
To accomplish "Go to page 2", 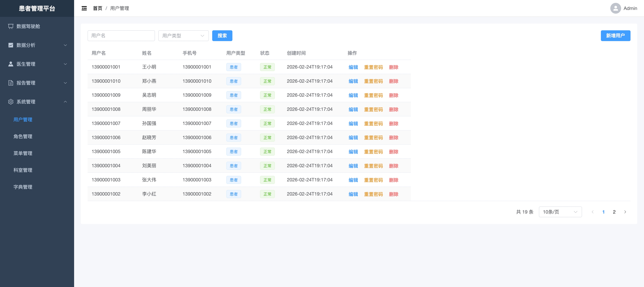I will coord(614,212).
